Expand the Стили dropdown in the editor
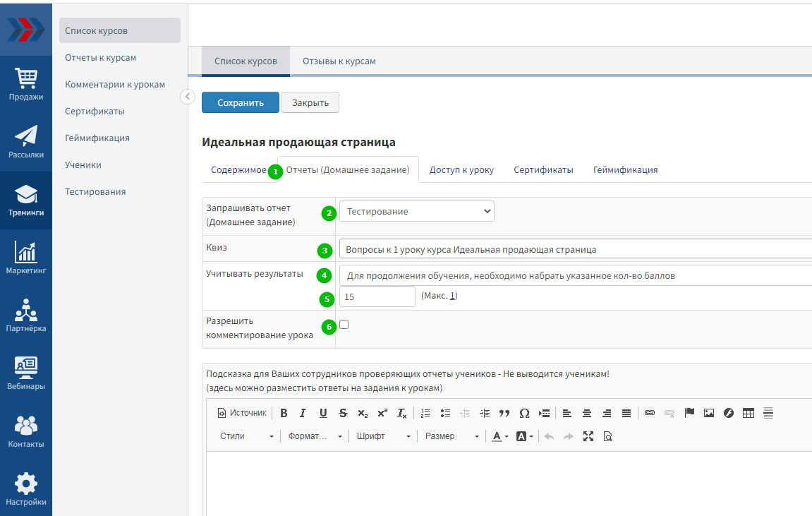 pyautogui.click(x=246, y=436)
